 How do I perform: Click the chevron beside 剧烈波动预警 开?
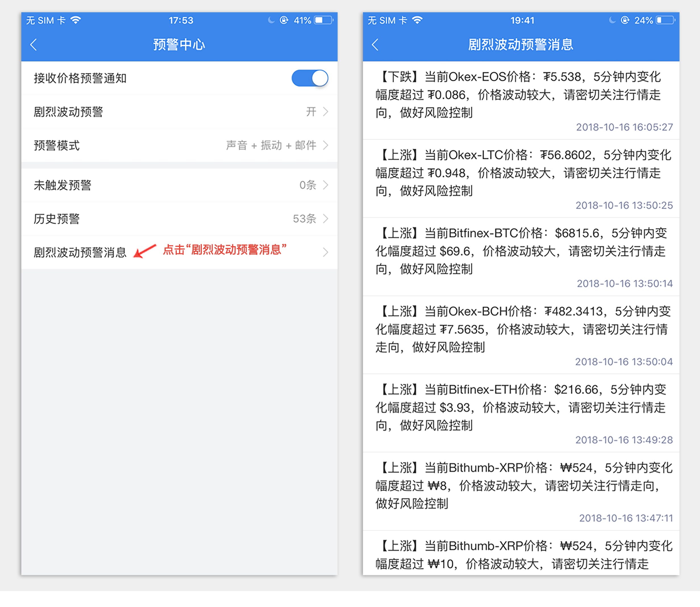coord(325,112)
